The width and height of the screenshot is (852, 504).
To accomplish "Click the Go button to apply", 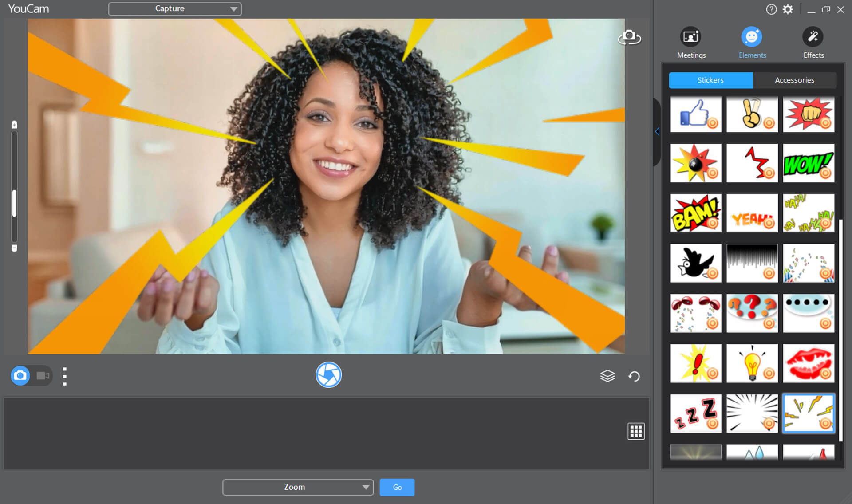I will point(397,487).
